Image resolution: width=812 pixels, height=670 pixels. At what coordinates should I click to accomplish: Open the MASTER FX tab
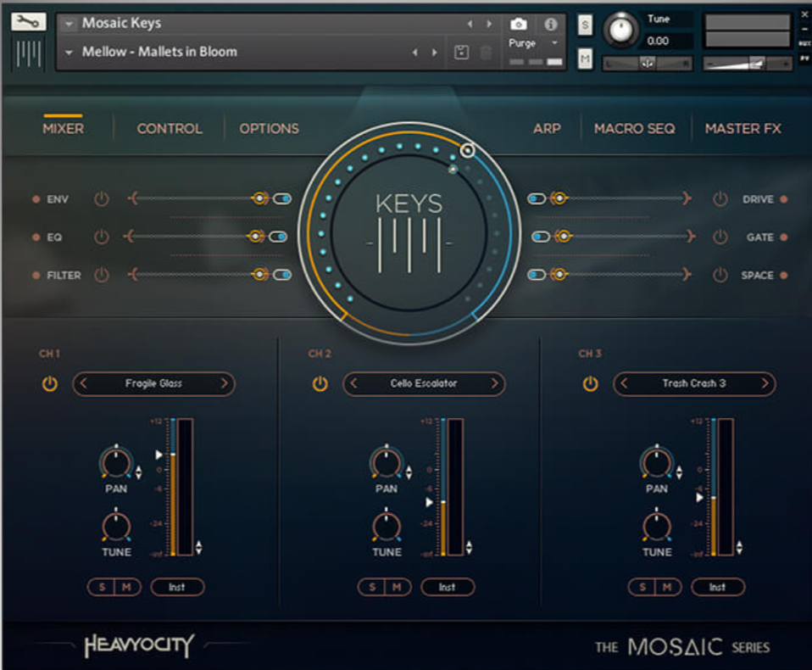click(742, 129)
